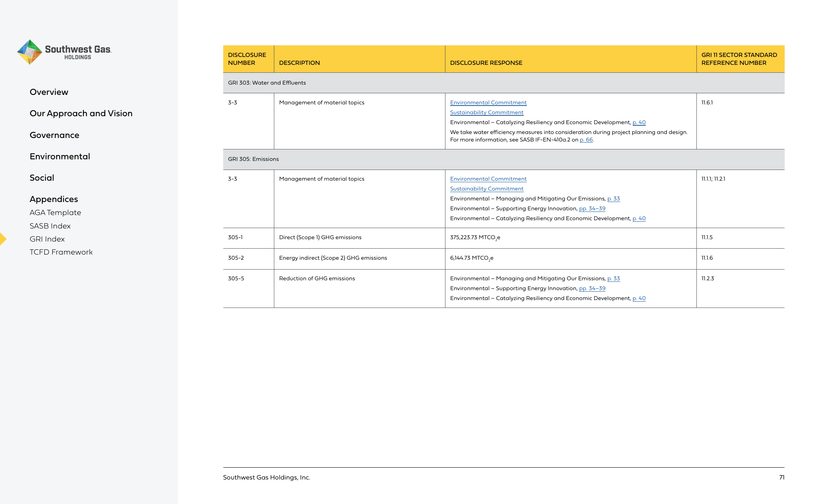The image size is (830, 504).
Task: Follow pp. 34–39 link in GRI 305 3-3 row
Action: (592, 209)
